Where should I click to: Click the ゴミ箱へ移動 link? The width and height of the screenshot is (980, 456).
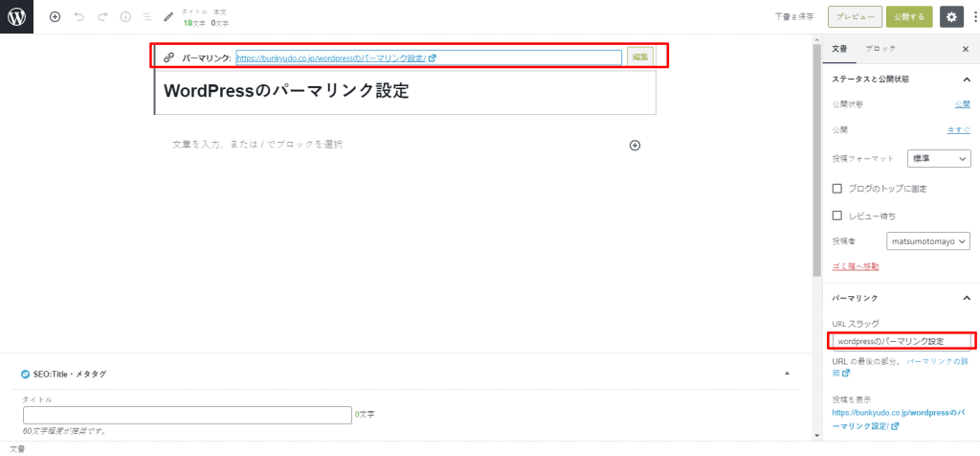tap(856, 266)
